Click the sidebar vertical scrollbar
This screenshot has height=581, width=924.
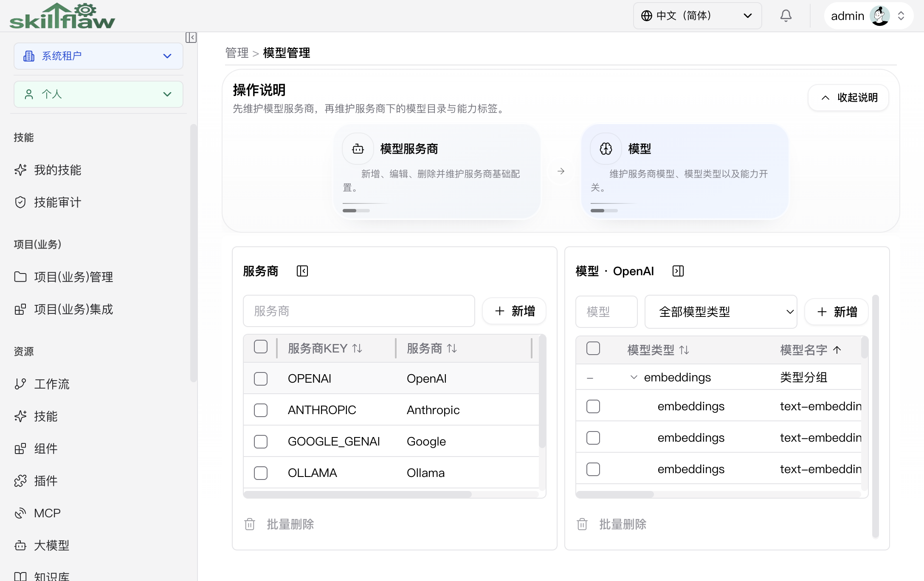click(x=194, y=253)
